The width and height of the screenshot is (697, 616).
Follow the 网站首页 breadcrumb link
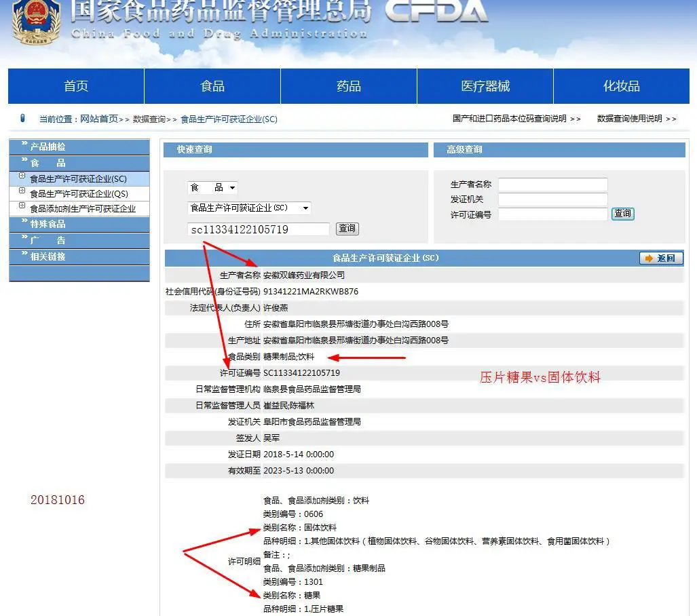coord(99,119)
